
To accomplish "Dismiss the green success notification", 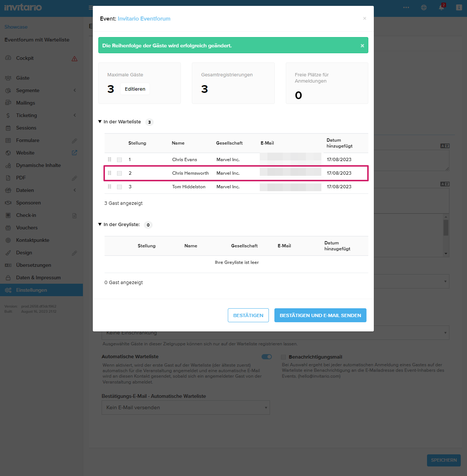I will tap(362, 46).
